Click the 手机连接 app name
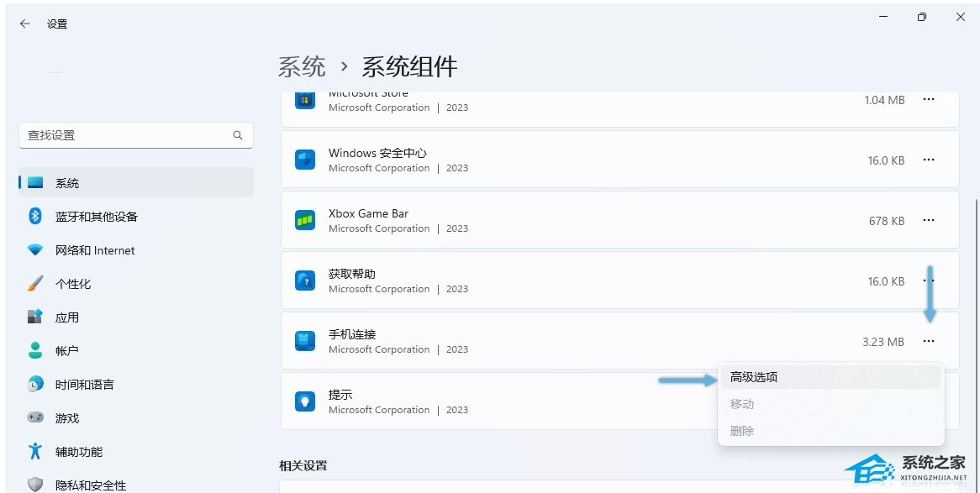 (352, 335)
